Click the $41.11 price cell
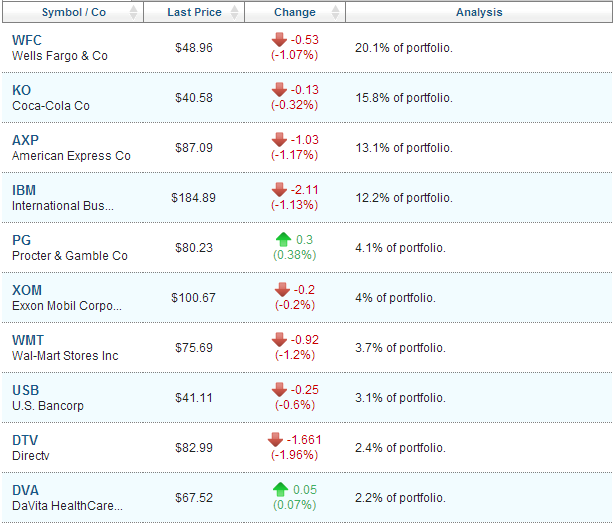615x524 pixels. click(194, 398)
